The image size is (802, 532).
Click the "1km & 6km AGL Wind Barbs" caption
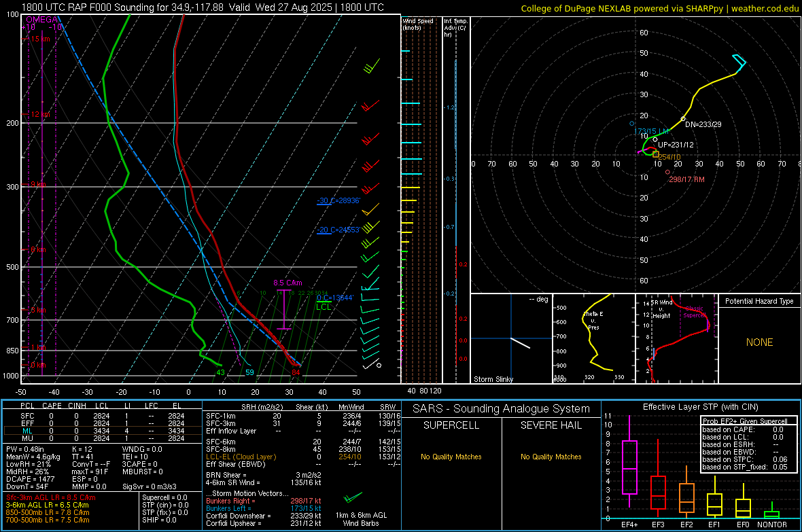tap(361, 519)
